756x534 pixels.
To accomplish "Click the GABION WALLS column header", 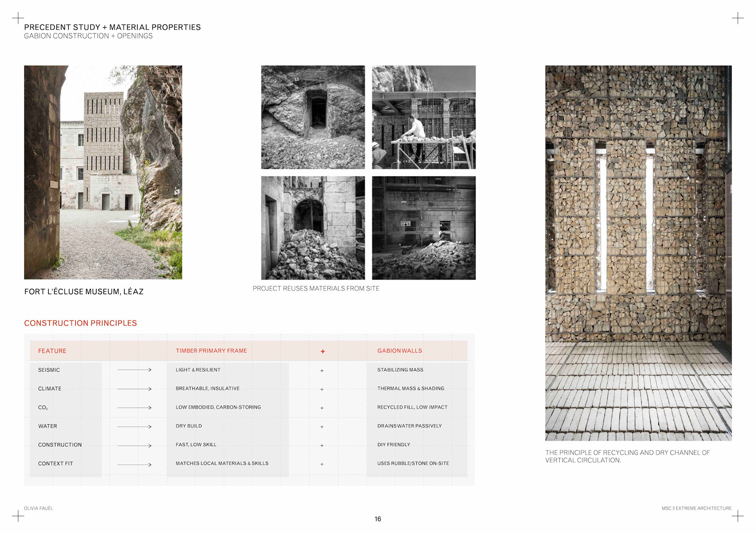I will point(399,351).
